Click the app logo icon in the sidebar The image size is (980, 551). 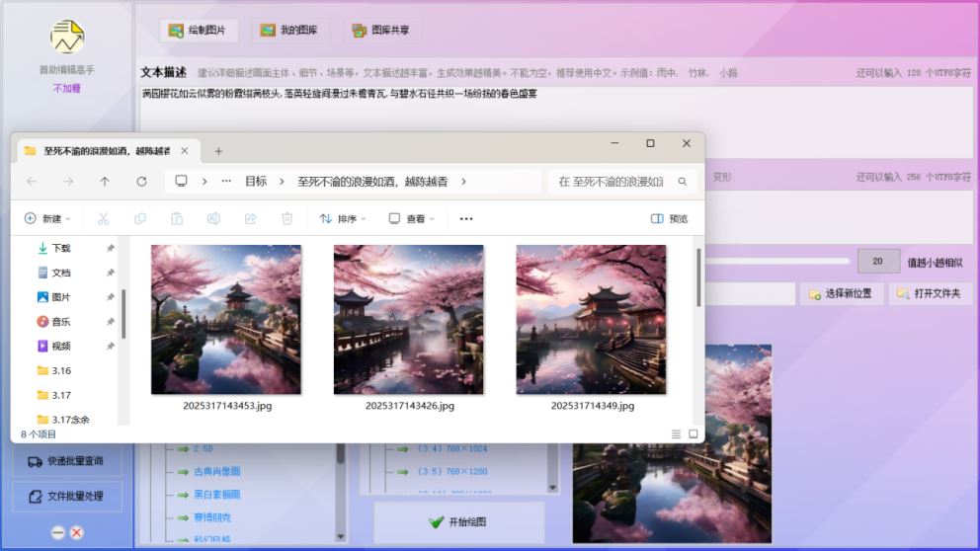(x=67, y=37)
